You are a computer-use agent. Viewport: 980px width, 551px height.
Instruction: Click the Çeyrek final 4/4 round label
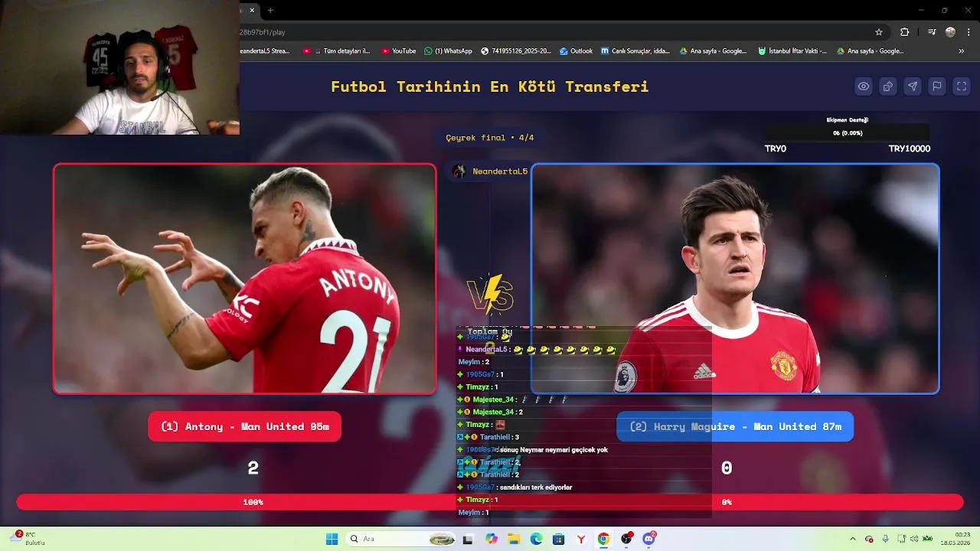tap(490, 138)
